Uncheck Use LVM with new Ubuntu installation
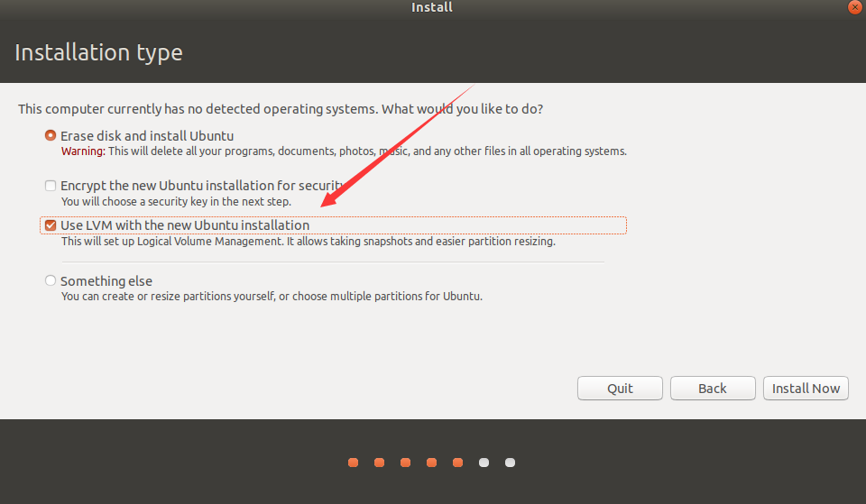 51,225
